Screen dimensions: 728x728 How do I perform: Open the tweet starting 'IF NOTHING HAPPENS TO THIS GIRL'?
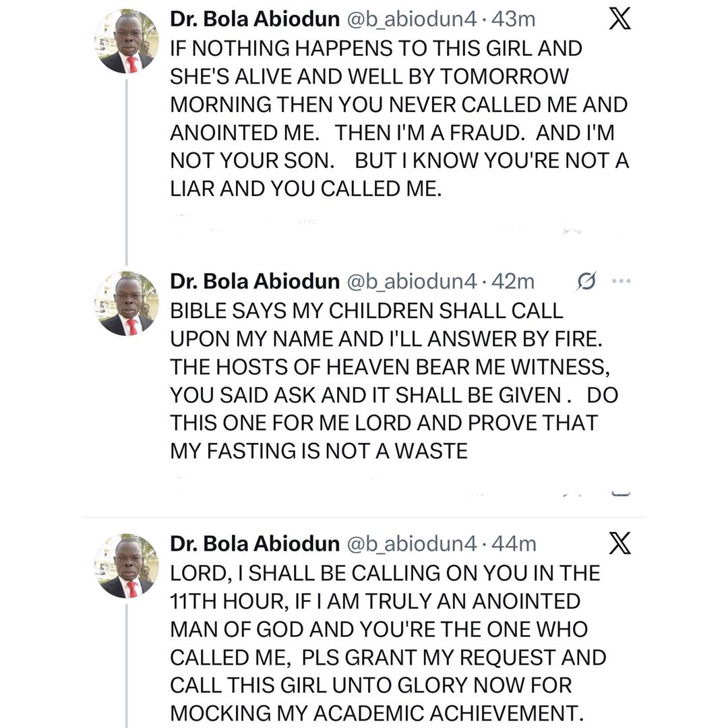point(398,119)
